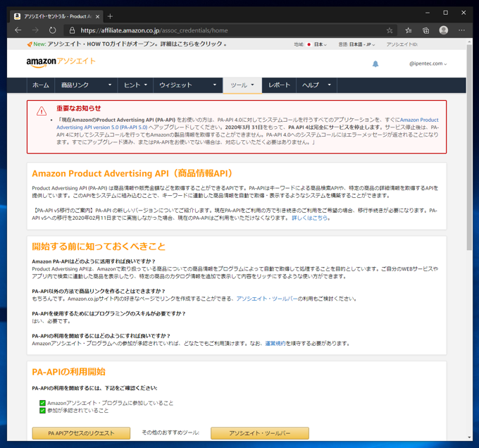
Task: Click the amazon アソシエイト logo
Action: [x=61, y=62]
